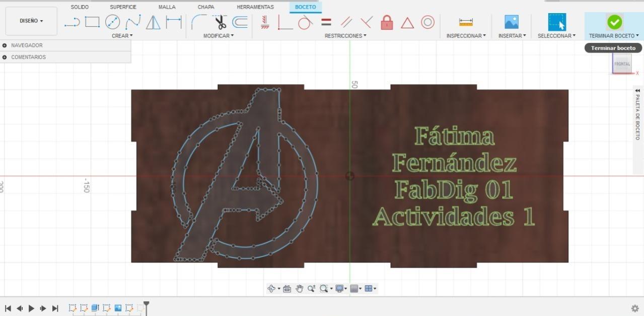The image size is (644, 316).
Task: Select the Sketch Dimension tool
Action: point(174,22)
